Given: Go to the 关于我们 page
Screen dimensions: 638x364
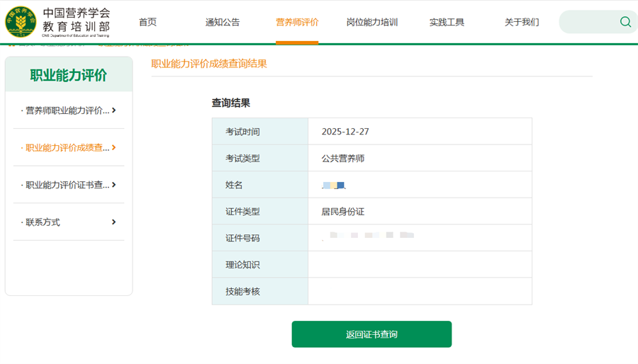Looking at the screenshot, I should click(522, 22).
